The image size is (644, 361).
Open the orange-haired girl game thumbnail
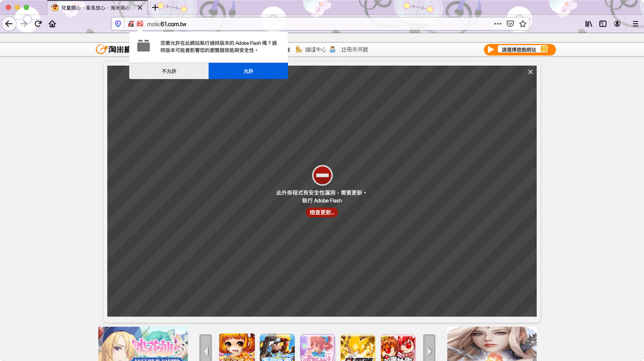click(237, 347)
